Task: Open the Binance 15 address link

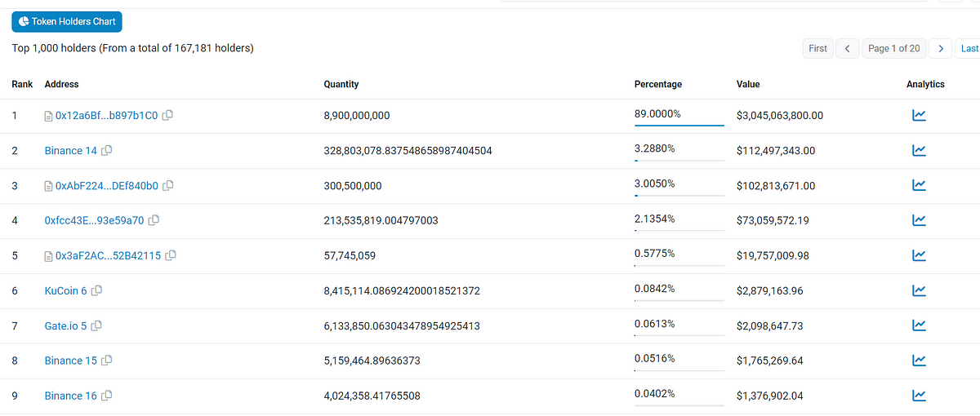Action: coord(70,361)
